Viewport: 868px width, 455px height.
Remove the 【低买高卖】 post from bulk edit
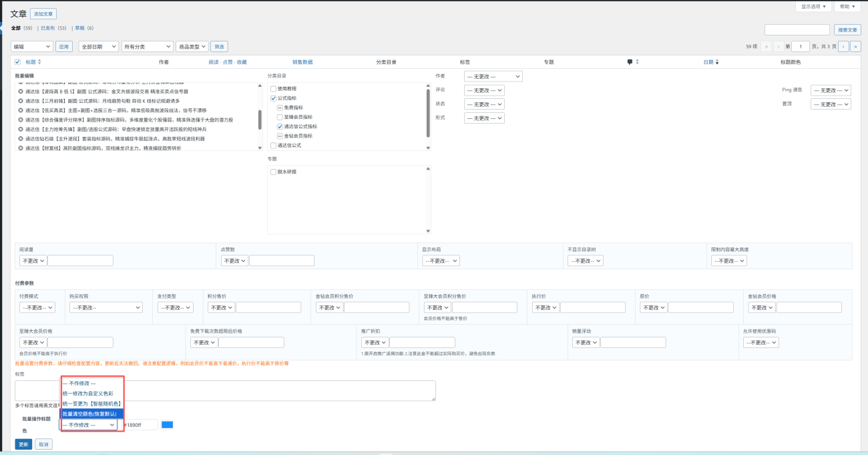pyautogui.click(x=21, y=110)
